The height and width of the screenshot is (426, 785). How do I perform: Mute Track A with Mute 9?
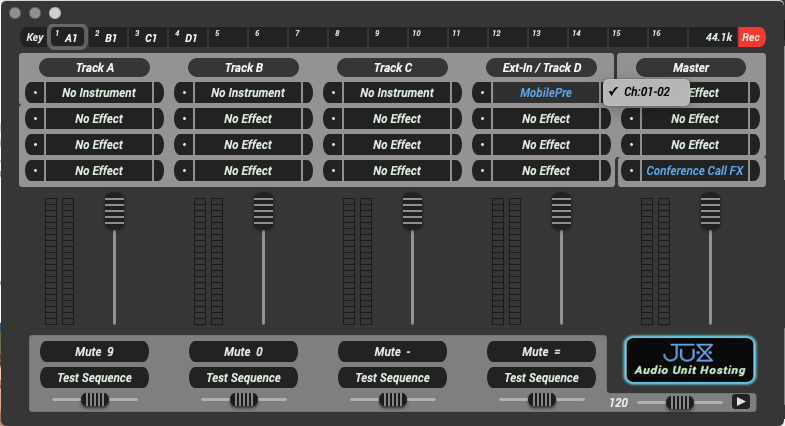pos(94,351)
